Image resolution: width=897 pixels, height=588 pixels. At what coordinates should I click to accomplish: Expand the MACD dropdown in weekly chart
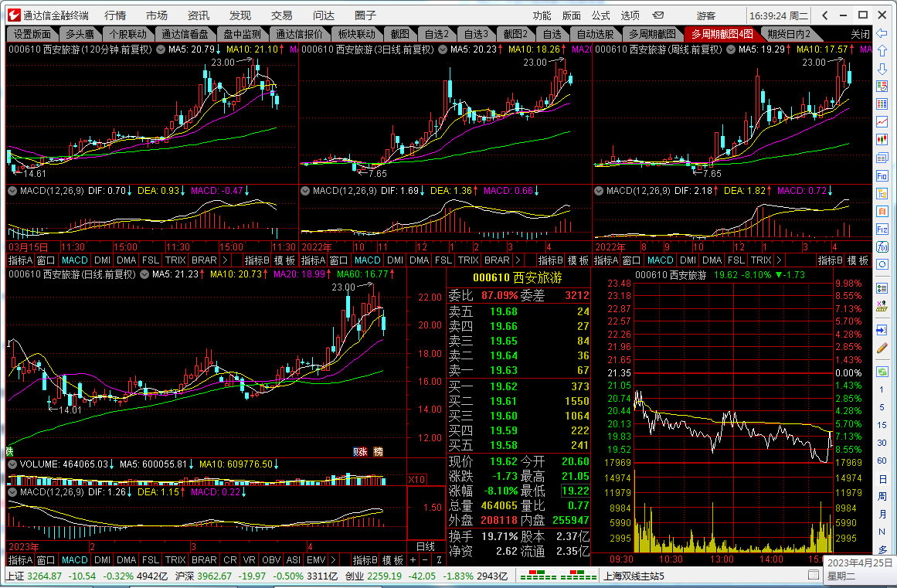(599, 191)
